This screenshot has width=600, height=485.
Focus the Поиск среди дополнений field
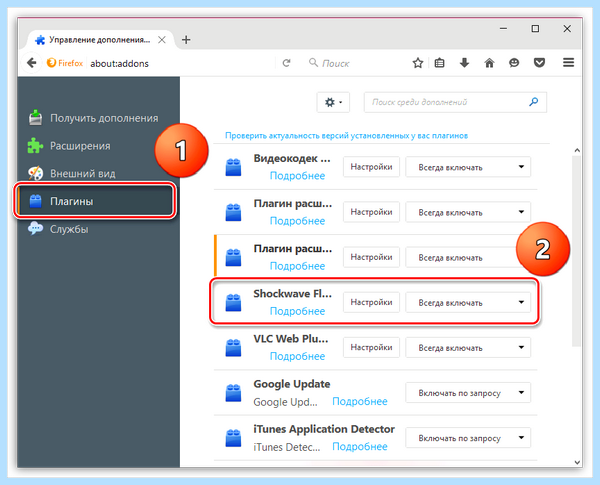[455, 102]
